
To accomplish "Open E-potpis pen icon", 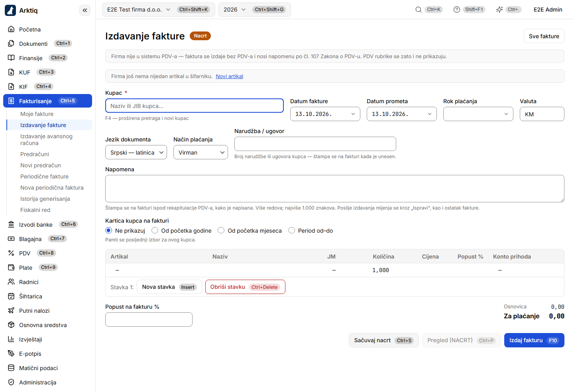I will [x=11, y=353].
